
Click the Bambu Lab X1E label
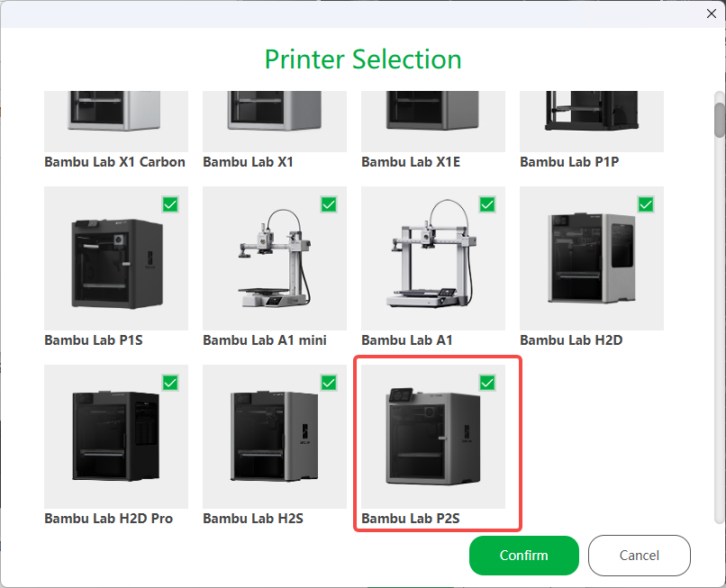(411, 162)
